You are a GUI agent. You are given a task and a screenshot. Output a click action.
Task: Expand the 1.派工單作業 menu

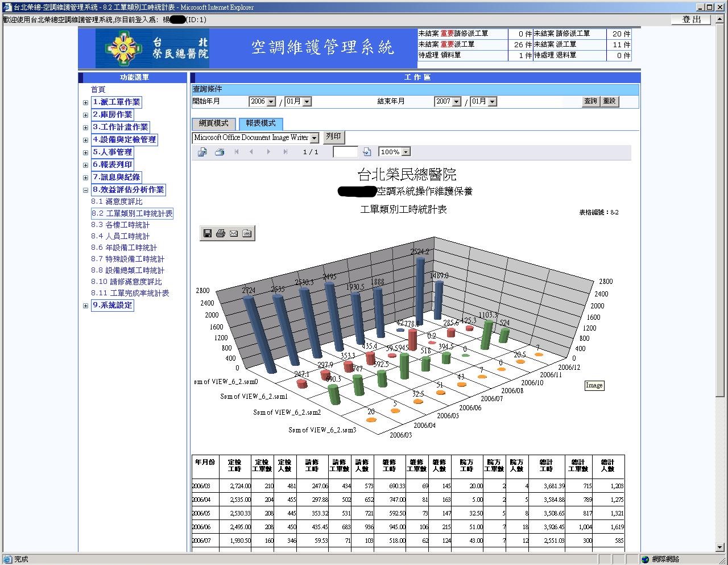tap(85, 102)
